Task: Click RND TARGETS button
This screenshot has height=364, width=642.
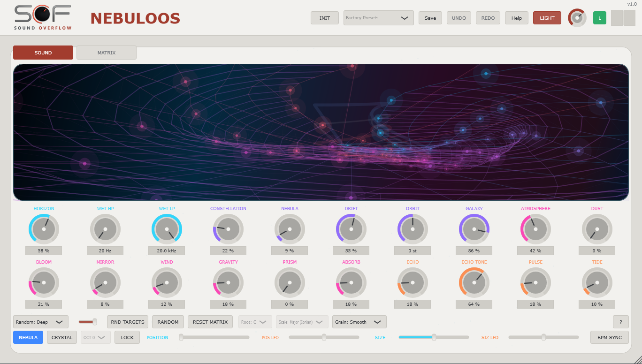Action: (x=128, y=322)
